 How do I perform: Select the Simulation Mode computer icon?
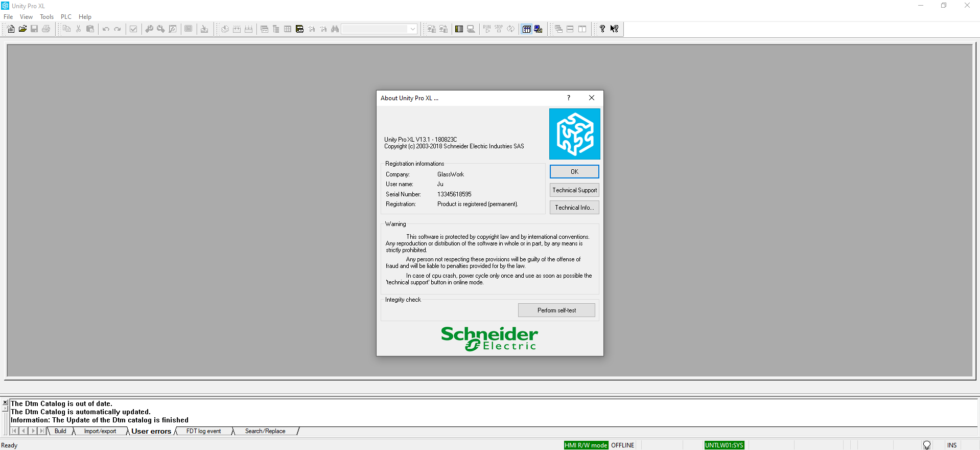click(x=538, y=29)
